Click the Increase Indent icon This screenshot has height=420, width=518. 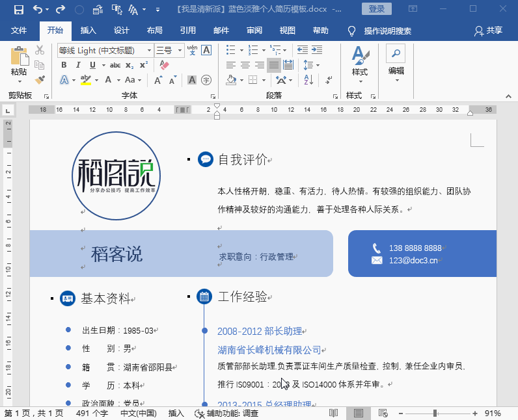click(317, 50)
